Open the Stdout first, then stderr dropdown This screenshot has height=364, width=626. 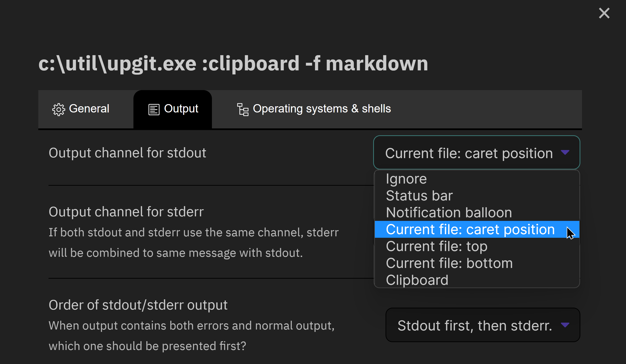click(483, 325)
